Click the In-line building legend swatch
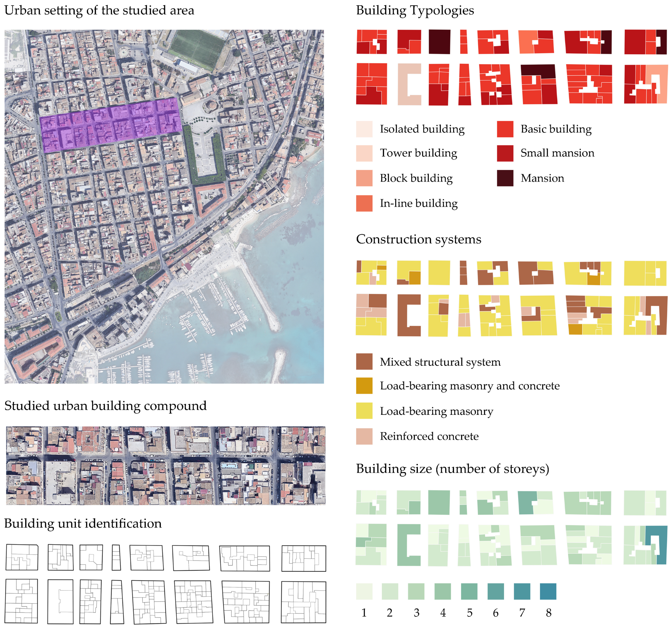This screenshot has width=672, height=628. tap(364, 203)
